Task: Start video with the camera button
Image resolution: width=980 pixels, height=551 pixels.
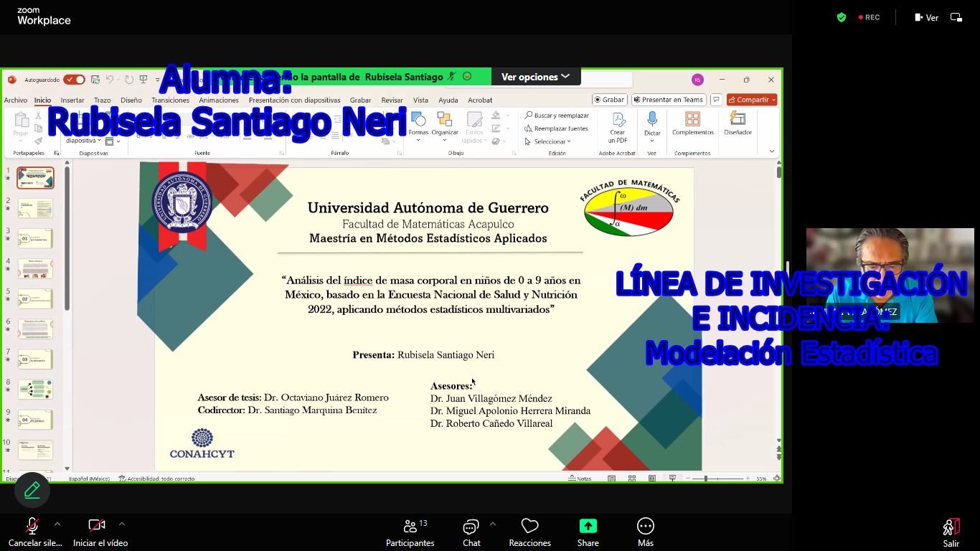Action: click(x=97, y=527)
